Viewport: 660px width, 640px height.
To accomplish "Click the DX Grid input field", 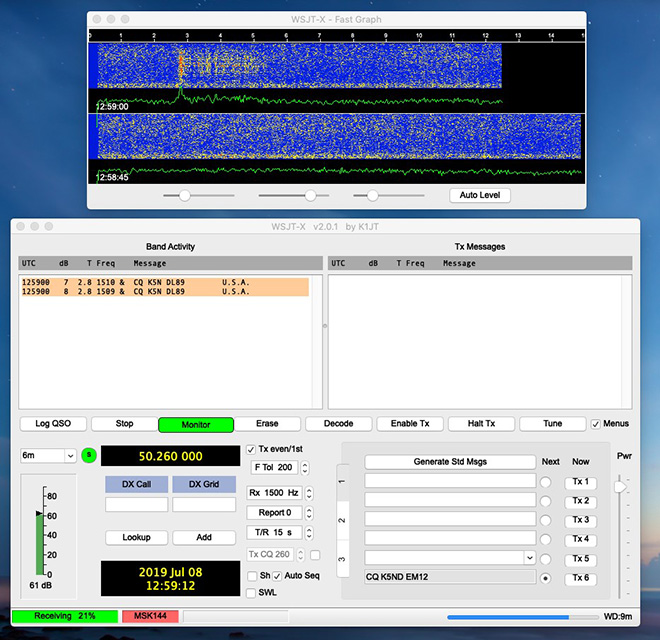I will click(204, 504).
